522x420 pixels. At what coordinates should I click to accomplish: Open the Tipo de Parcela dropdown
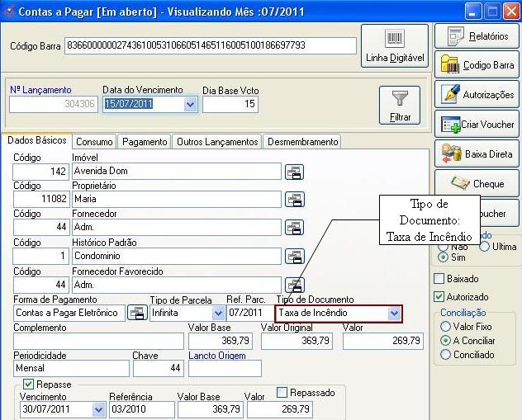pos(218,314)
